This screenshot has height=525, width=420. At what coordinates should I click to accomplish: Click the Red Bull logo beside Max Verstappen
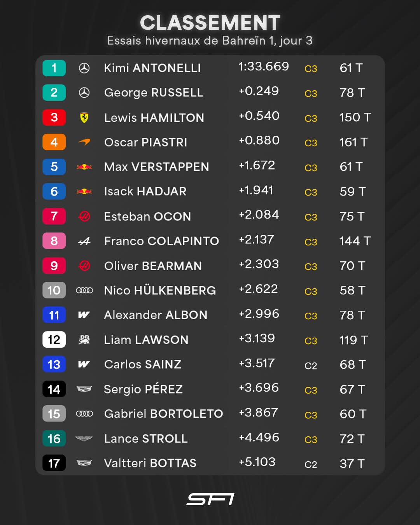pyautogui.click(x=84, y=167)
